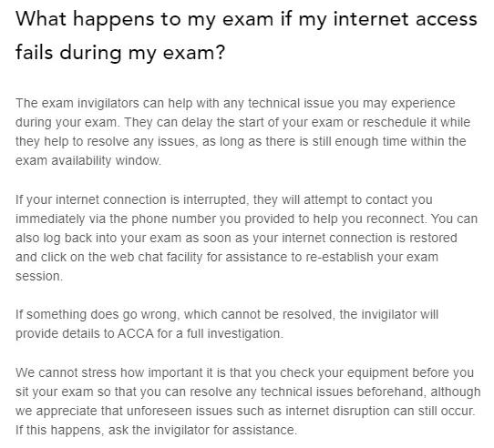The width and height of the screenshot is (494, 448).
Task: Click the line "we appreciate that unforeseen issues"
Action: [245, 412]
